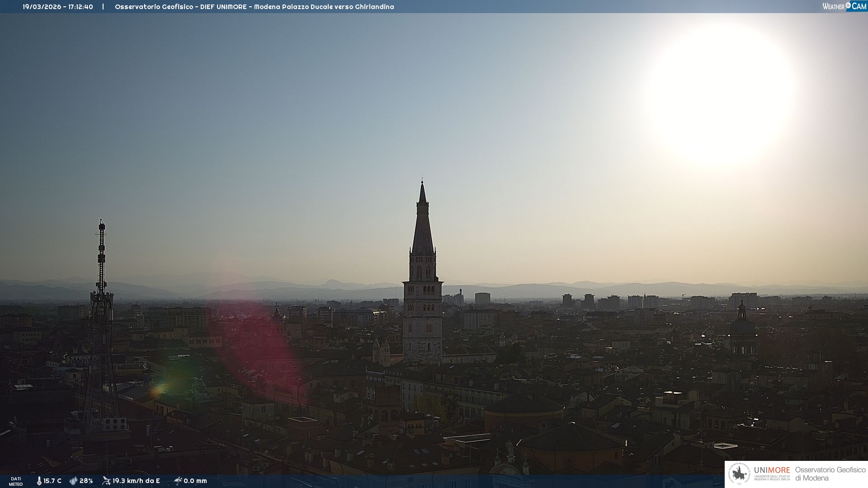868x488 pixels.
Task: Click the UNIMORE wordmark in the logo banner
Action: tap(772, 470)
